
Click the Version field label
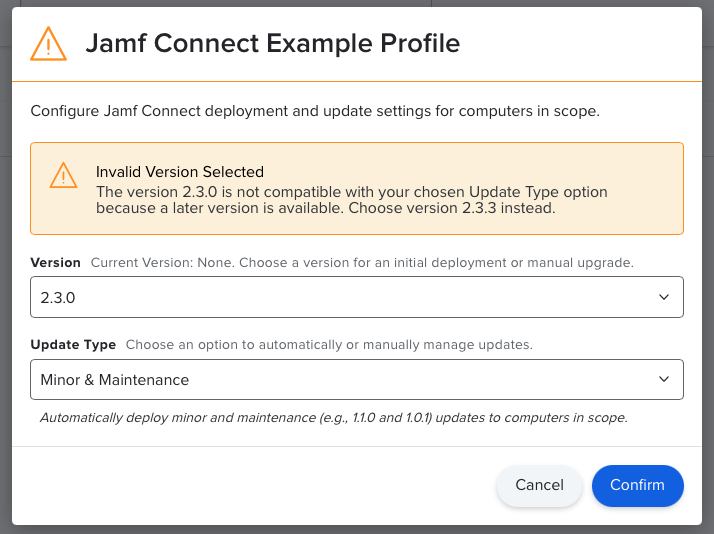(x=56, y=263)
